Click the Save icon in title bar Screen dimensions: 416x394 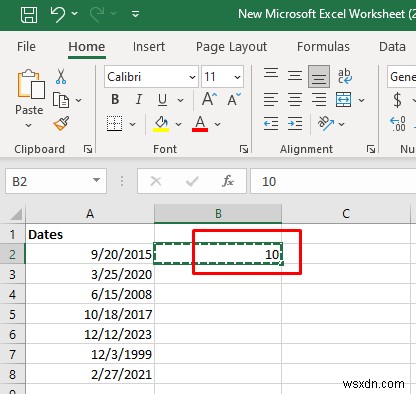coord(29,15)
